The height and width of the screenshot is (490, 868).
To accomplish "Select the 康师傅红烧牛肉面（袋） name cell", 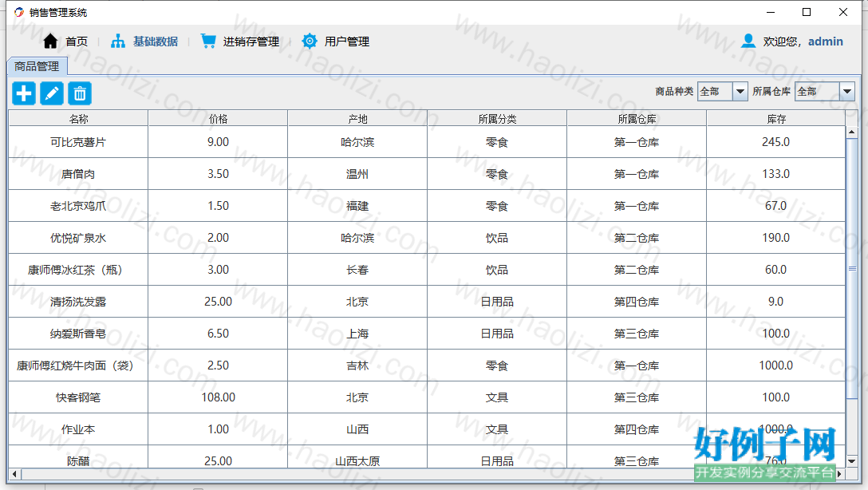I will (78, 366).
